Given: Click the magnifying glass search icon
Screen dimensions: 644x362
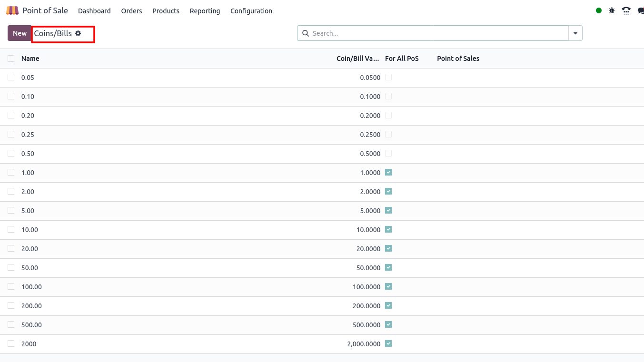Looking at the screenshot, I should pyautogui.click(x=306, y=33).
